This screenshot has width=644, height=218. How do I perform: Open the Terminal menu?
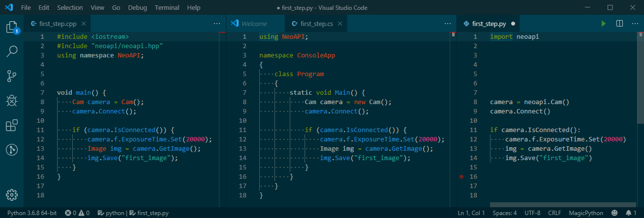click(167, 7)
